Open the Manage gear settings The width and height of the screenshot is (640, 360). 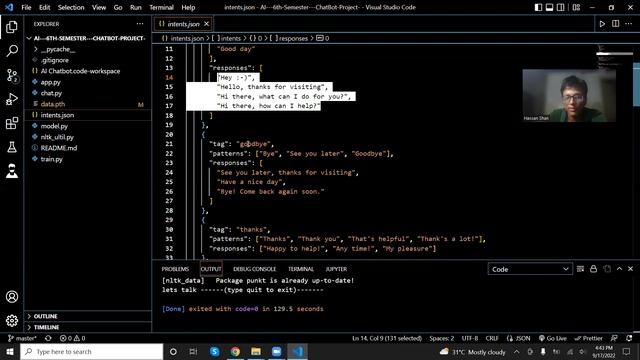point(12,321)
